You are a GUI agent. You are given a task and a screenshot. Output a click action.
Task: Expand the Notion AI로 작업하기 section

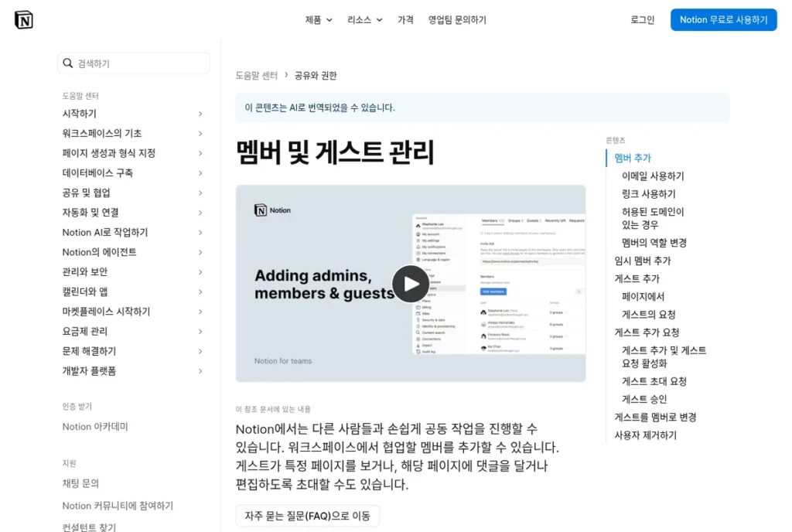[x=132, y=232]
